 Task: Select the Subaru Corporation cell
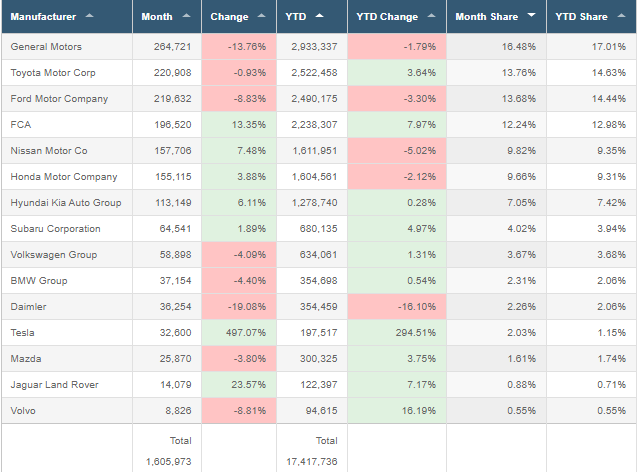click(67, 229)
